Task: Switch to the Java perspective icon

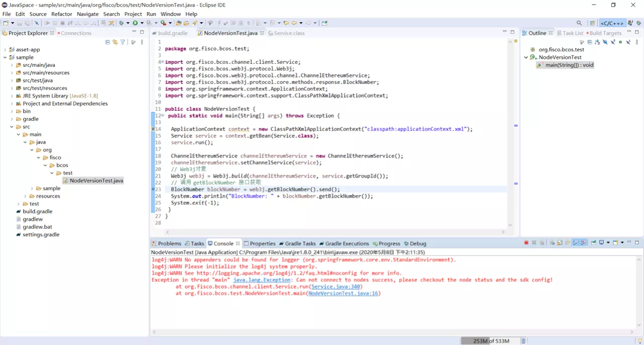Action: [630, 23]
